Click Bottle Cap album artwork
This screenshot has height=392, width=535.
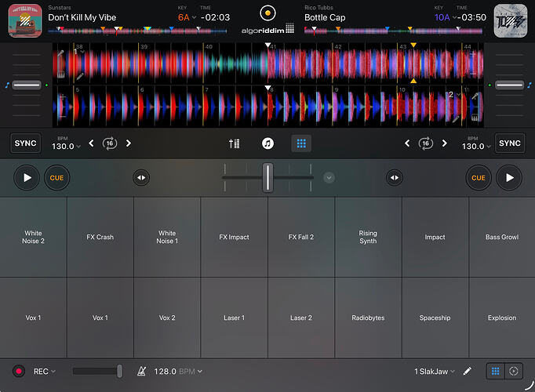[511, 20]
